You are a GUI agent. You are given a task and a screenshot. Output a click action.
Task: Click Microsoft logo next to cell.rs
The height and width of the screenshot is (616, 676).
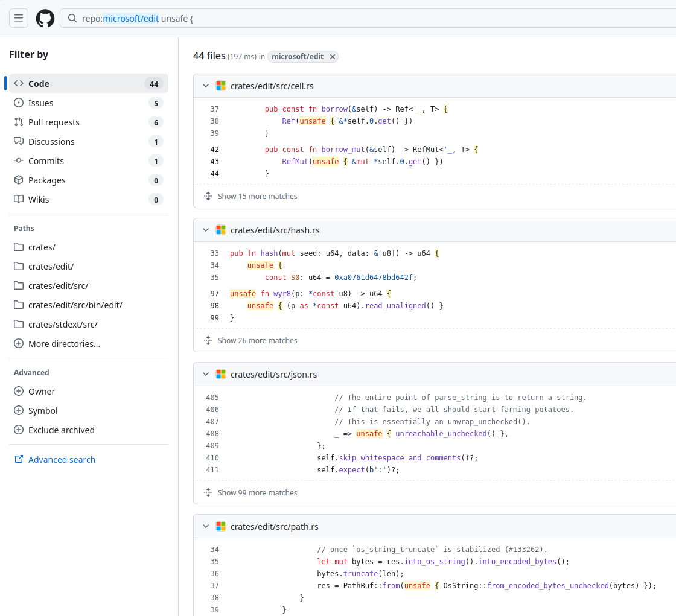[221, 86]
